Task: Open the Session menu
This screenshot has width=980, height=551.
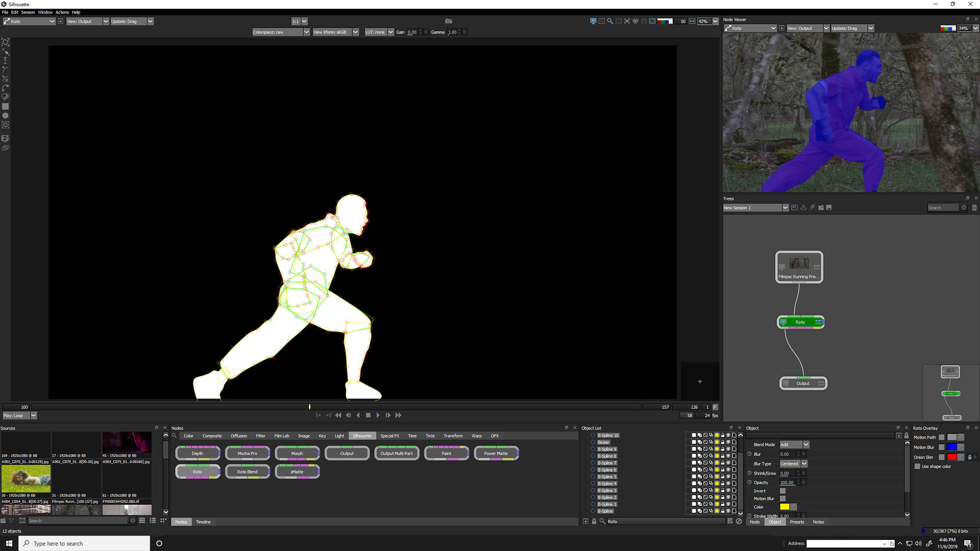Action: tap(28, 12)
